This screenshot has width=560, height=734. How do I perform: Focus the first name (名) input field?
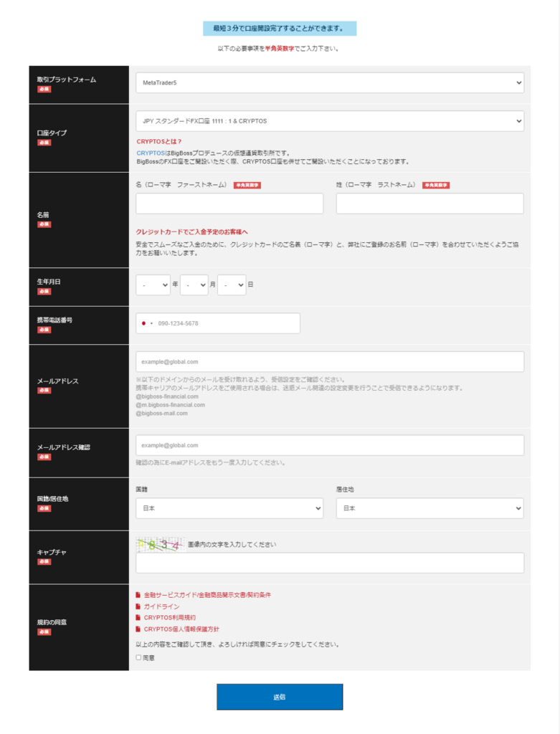point(229,204)
